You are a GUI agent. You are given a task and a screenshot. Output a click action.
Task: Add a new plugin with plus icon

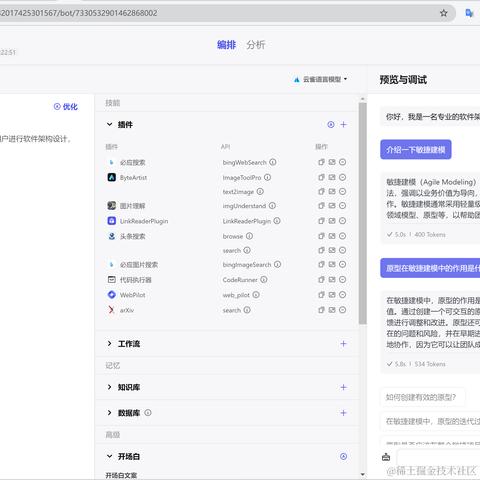[x=344, y=125]
